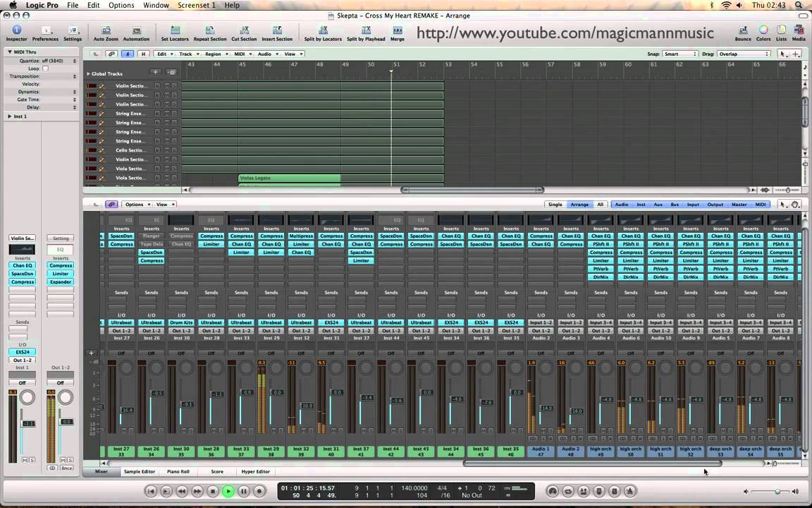Open the Arrange Region dropdown menu
The image size is (812, 508).
coord(215,54)
